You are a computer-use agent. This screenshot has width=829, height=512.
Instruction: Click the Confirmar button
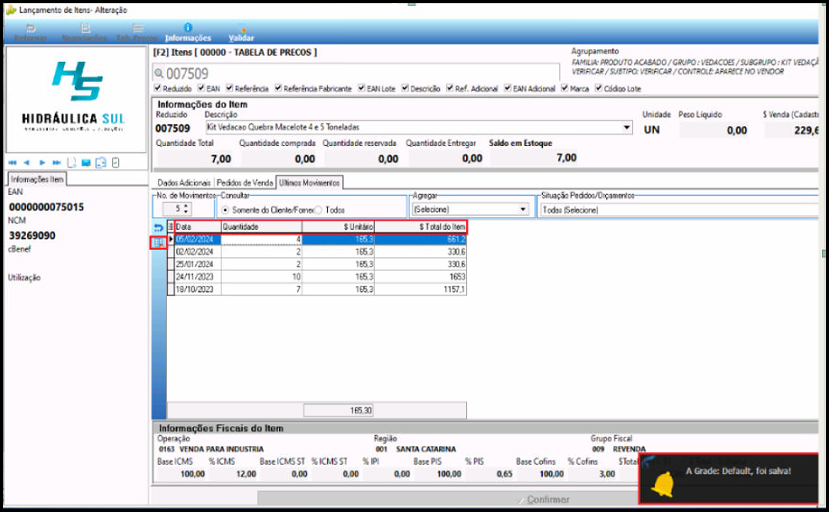pos(543,499)
